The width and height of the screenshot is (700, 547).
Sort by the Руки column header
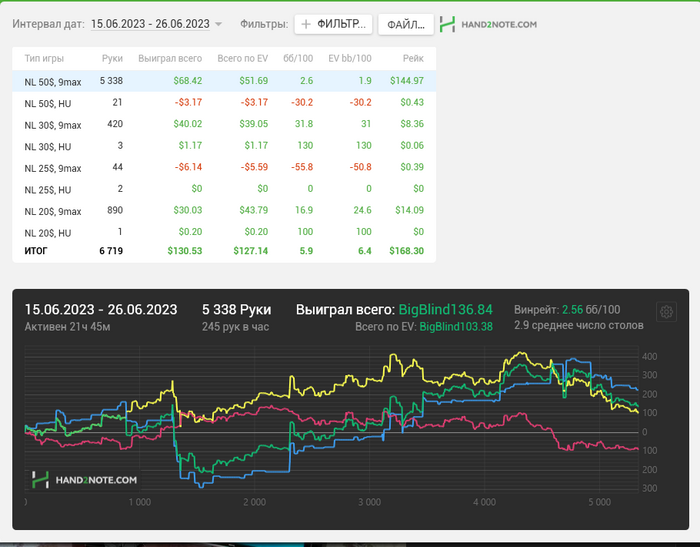click(112, 58)
